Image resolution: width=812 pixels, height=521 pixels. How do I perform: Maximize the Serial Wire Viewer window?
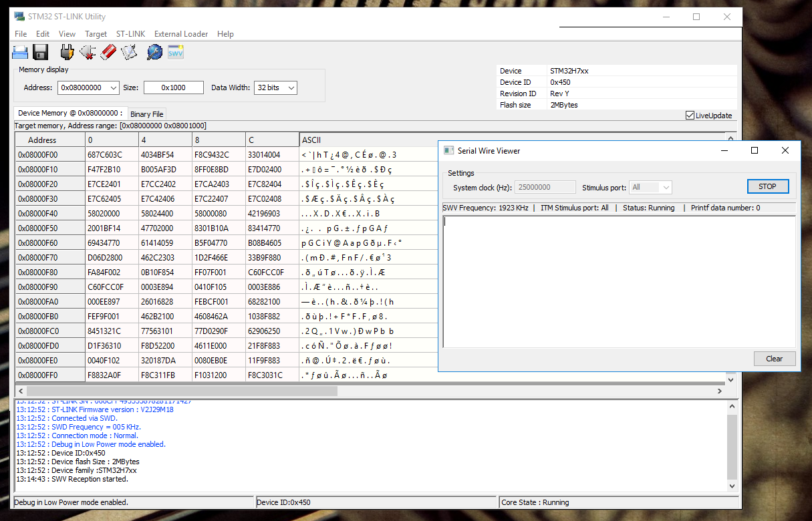click(x=755, y=151)
